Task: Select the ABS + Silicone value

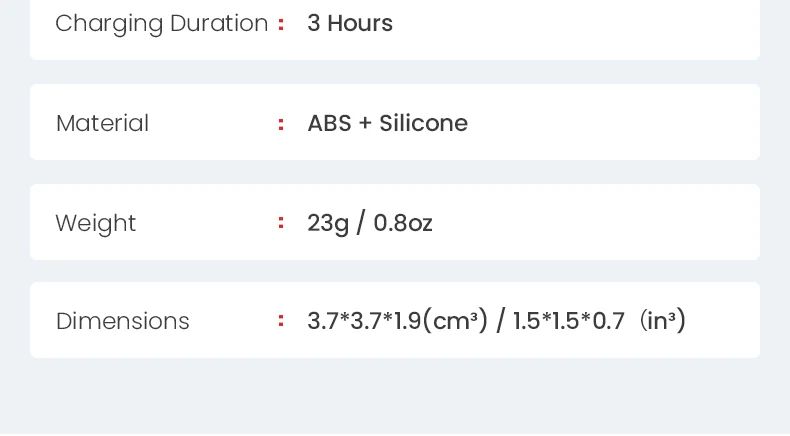Action: (387, 123)
